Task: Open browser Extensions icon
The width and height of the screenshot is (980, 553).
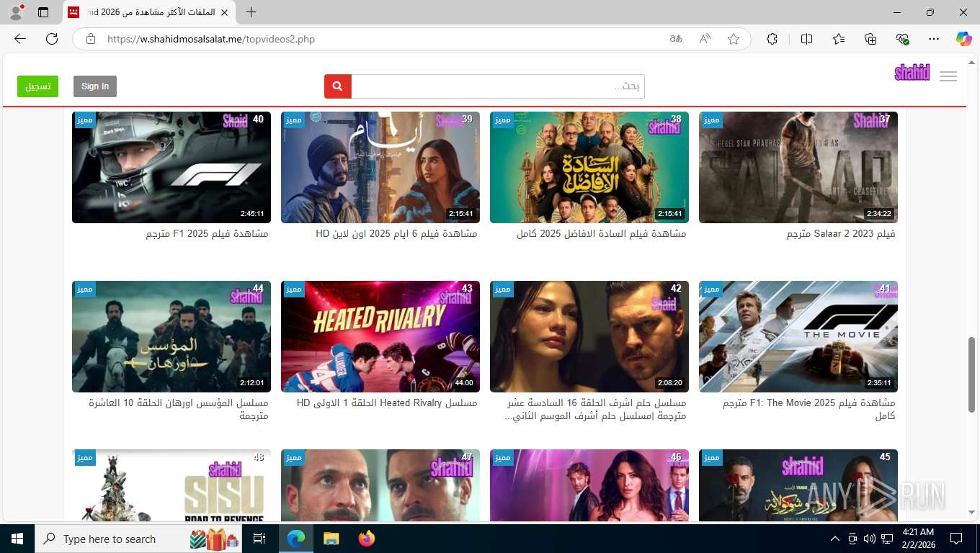Action: coord(772,39)
